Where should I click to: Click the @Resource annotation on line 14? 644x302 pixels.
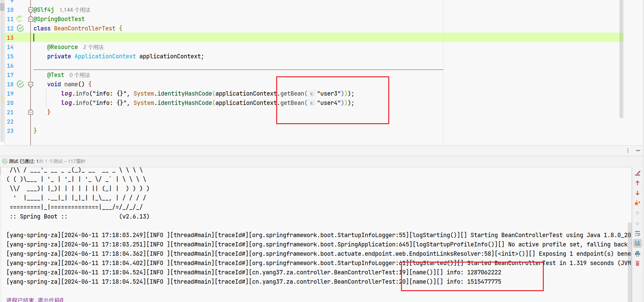click(x=62, y=47)
